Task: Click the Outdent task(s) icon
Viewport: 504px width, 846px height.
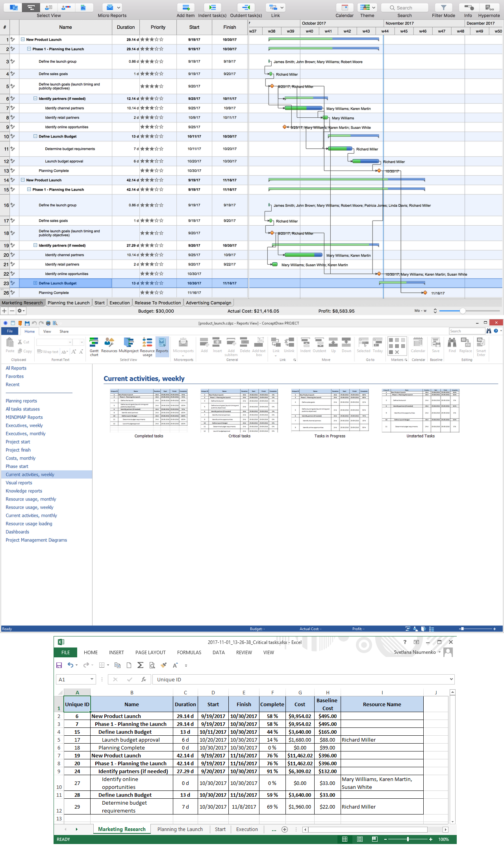Action: click(x=246, y=7)
